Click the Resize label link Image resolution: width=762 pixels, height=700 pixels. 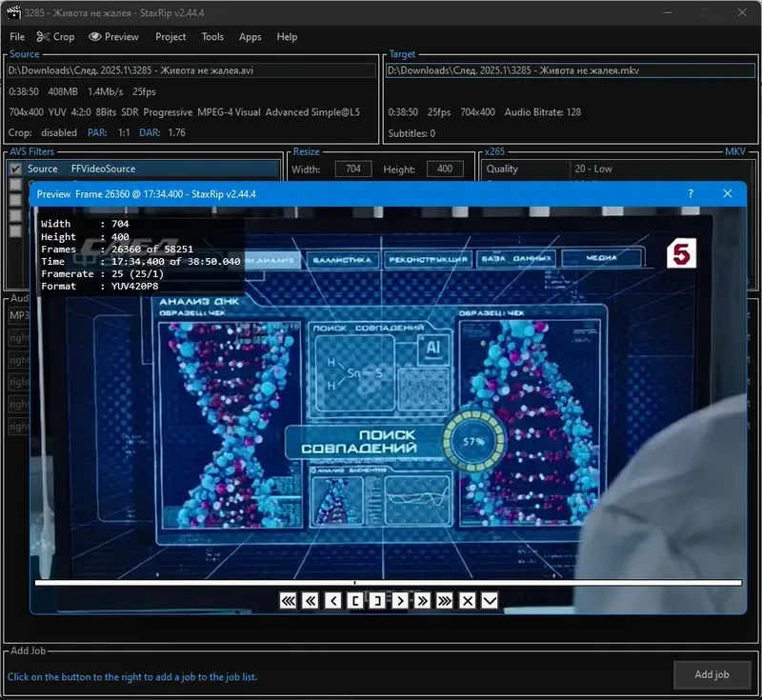306,151
